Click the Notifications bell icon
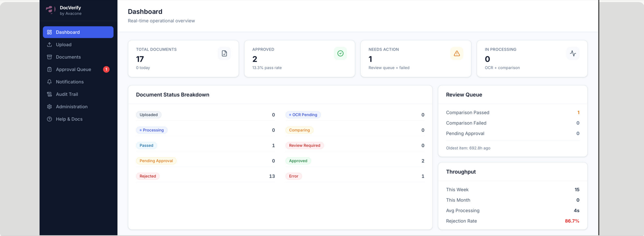This screenshot has width=644, height=236. [x=49, y=82]
